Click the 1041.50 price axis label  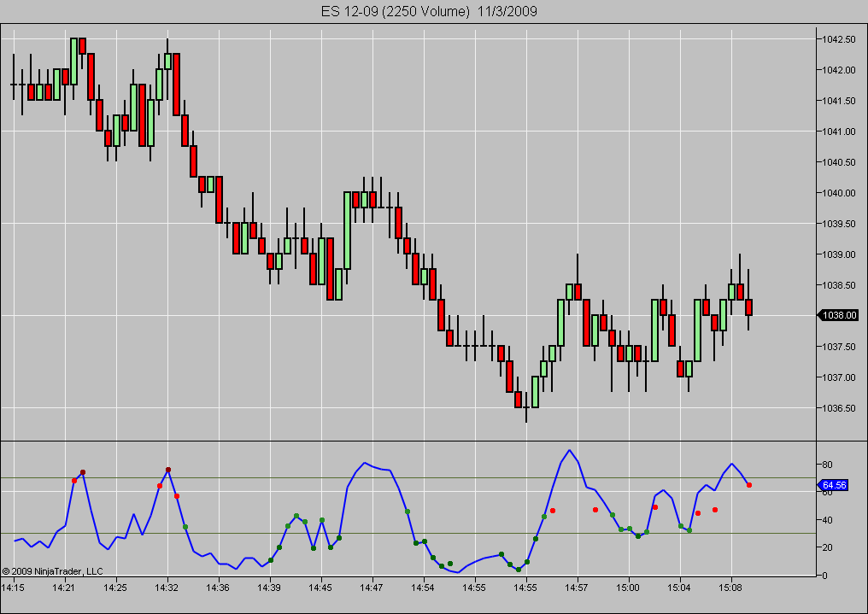click(x=839, y=101)
